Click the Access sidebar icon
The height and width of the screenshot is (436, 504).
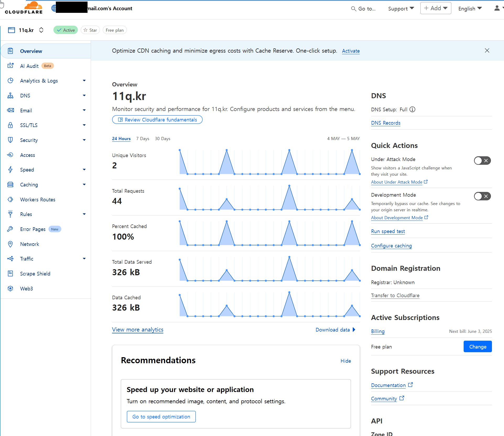(x=10, y=155)
